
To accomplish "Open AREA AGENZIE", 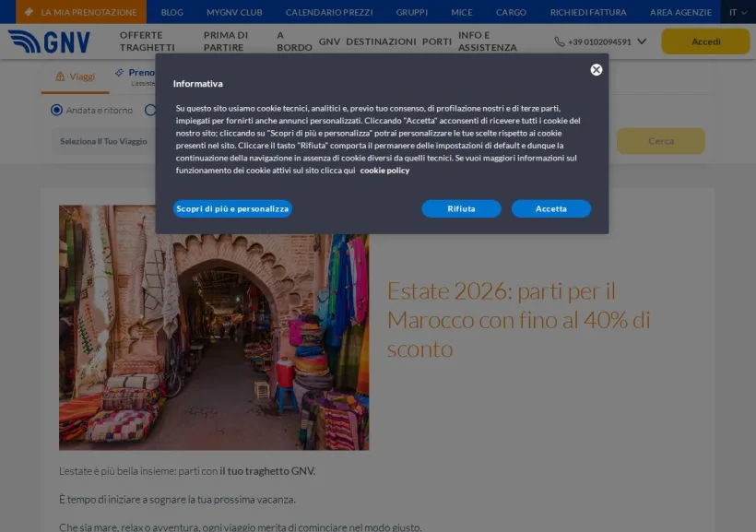I will click(x=680, y=12).
